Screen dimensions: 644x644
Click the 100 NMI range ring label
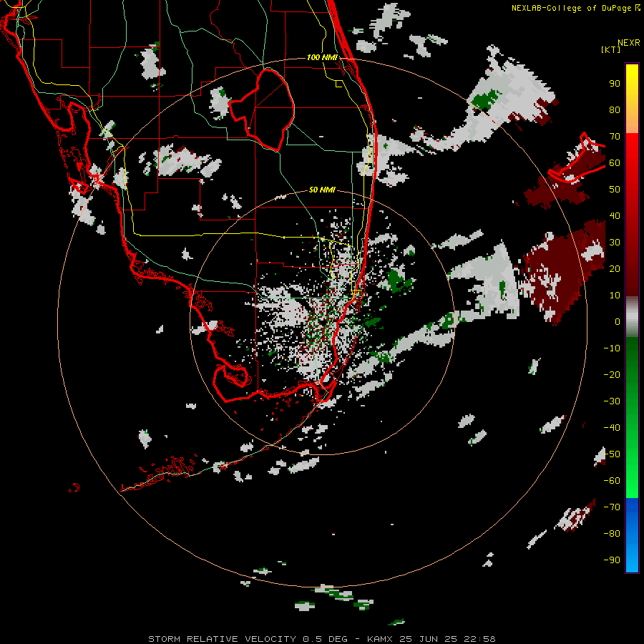(322, 57)
